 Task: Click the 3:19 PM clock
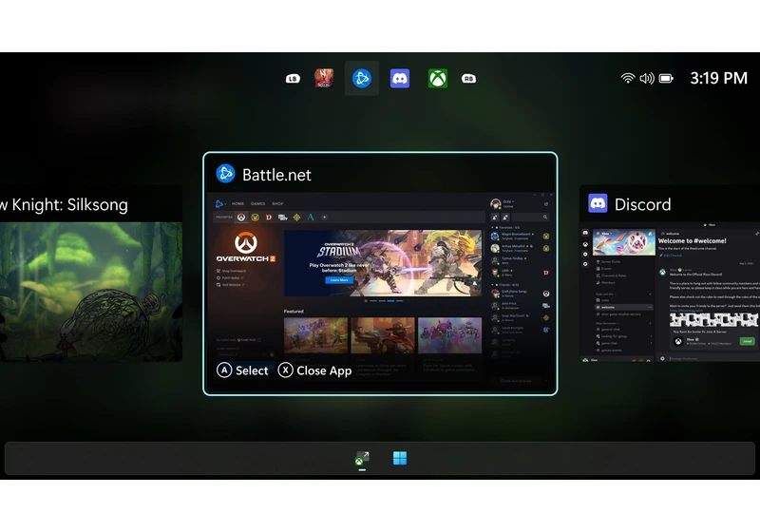719,78
